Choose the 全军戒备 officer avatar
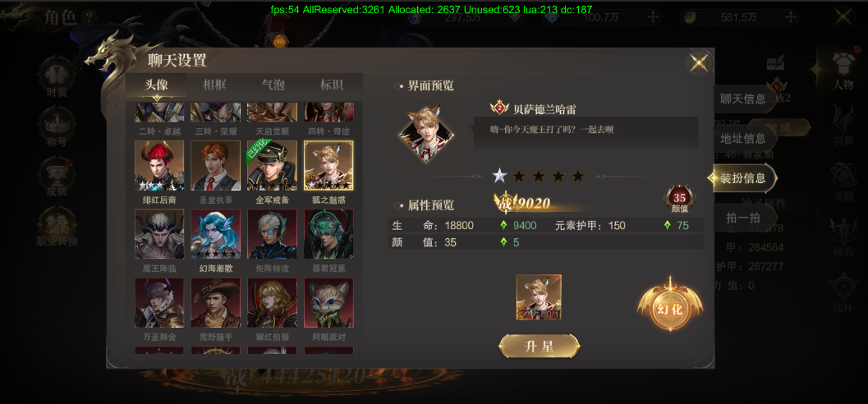868x404 pixels. pos(273,166)
